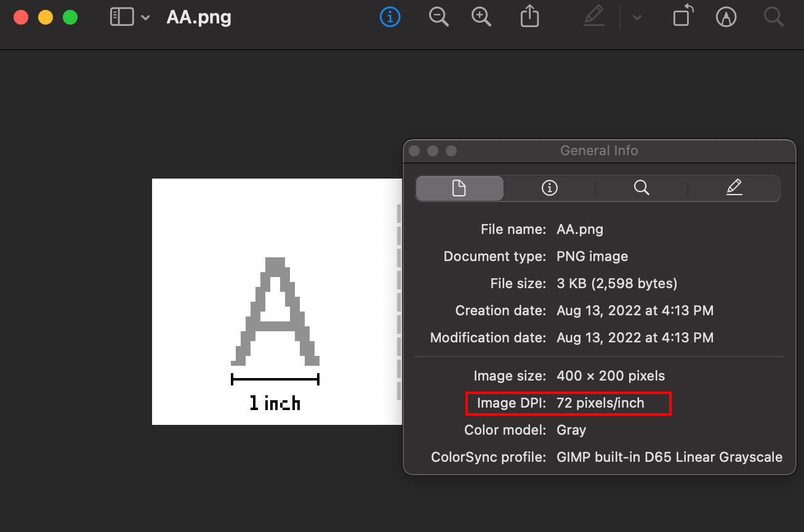Image resolution: width=804 pixels, height=532 pixels.
Task: Click the Zoom Out magnifier icon
Action: point(438,17)
